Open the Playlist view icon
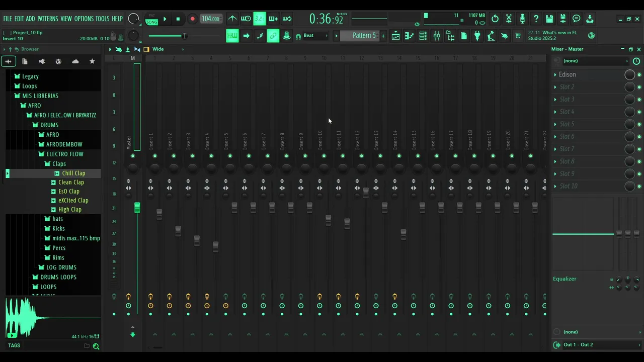Viewport: 644px width, 362px height. (x=396, y=36)
